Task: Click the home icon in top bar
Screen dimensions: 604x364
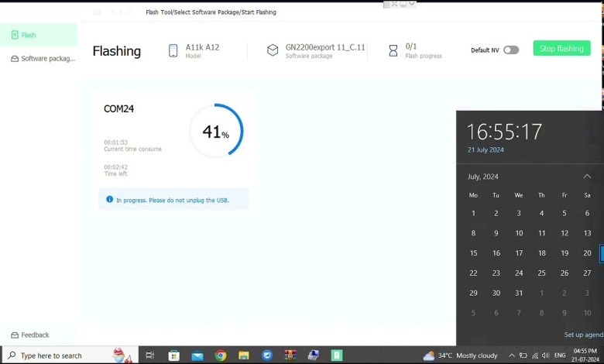Action: tap(97, 12)
